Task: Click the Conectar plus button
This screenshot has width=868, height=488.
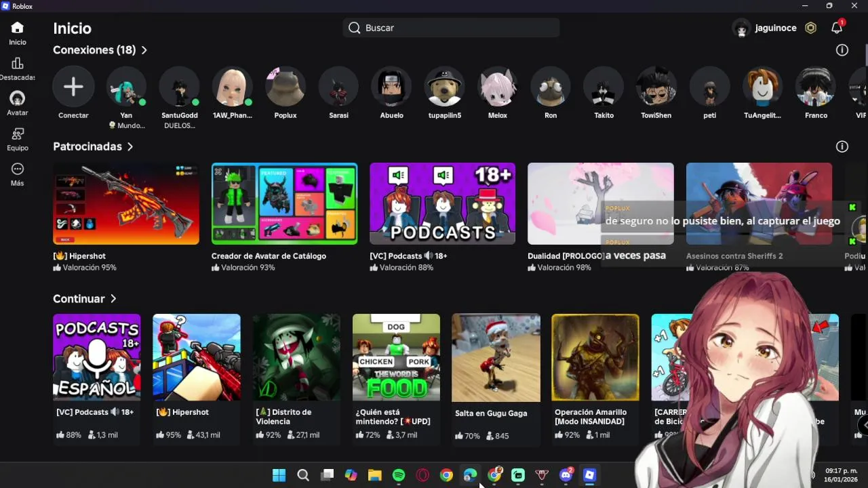Action: click(x=73, y=86)
